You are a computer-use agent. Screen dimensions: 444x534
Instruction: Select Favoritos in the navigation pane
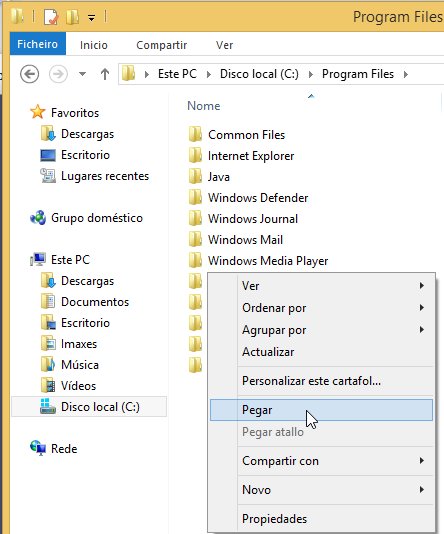(x=75, y=113)
